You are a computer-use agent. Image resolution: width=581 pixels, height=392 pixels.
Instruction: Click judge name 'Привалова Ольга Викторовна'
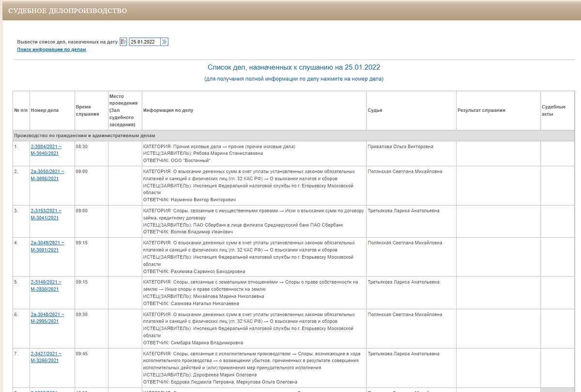[400, 147]
